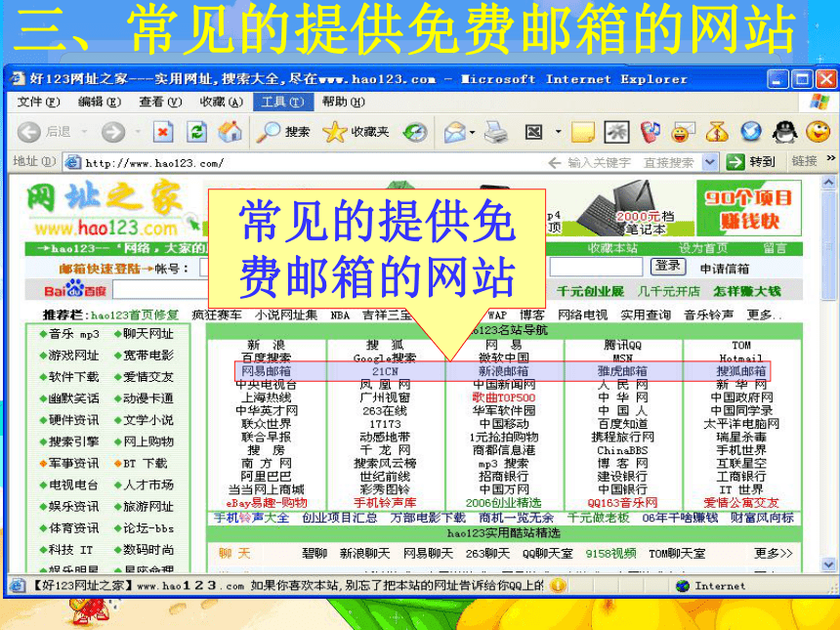Click the 设为首页 link
This screenshot has height=630, width=840.
tap(703, 248)
